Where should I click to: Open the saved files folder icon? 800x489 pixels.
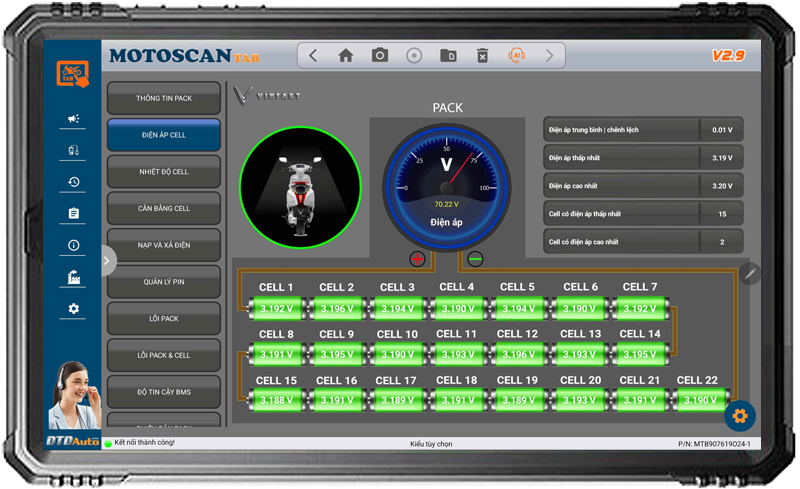click(448, 55)
